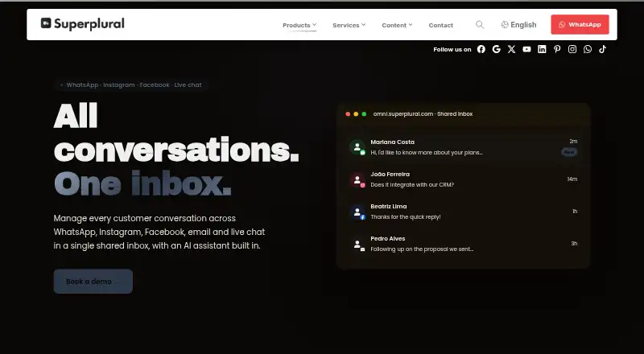Open the X (Twitter) social icon
Image resolution: width=644 pixels, height=354 pixels.
[511, 49]
